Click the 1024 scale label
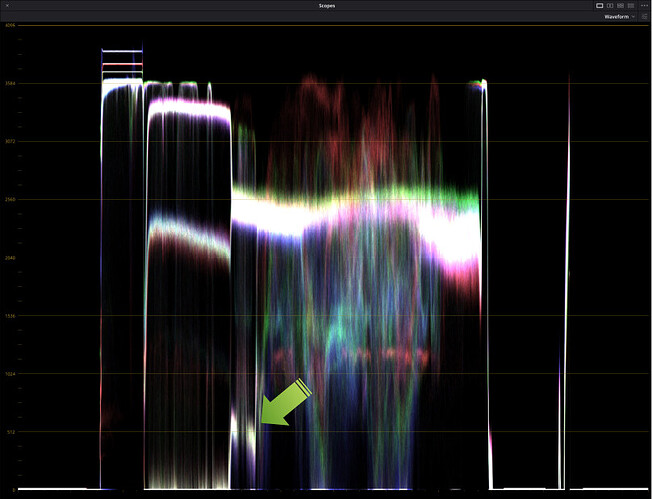The height and width of the screenshot is (499, 652). [10, 374]
